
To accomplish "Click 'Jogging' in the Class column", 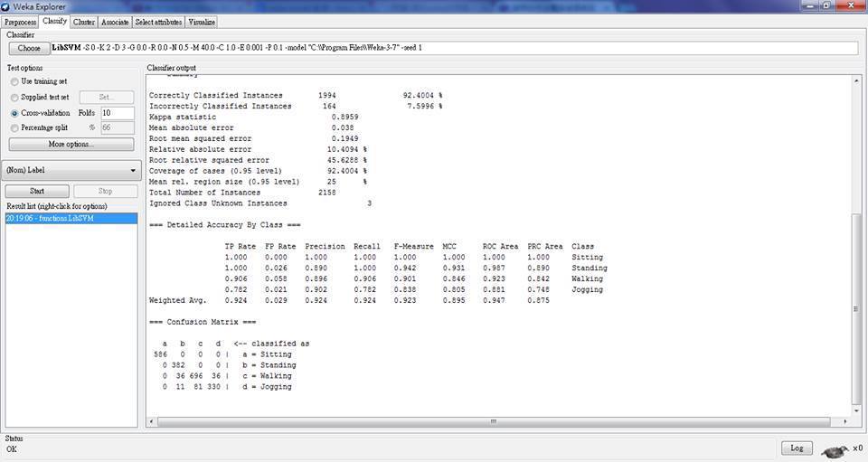I will (x=588, y=290).
